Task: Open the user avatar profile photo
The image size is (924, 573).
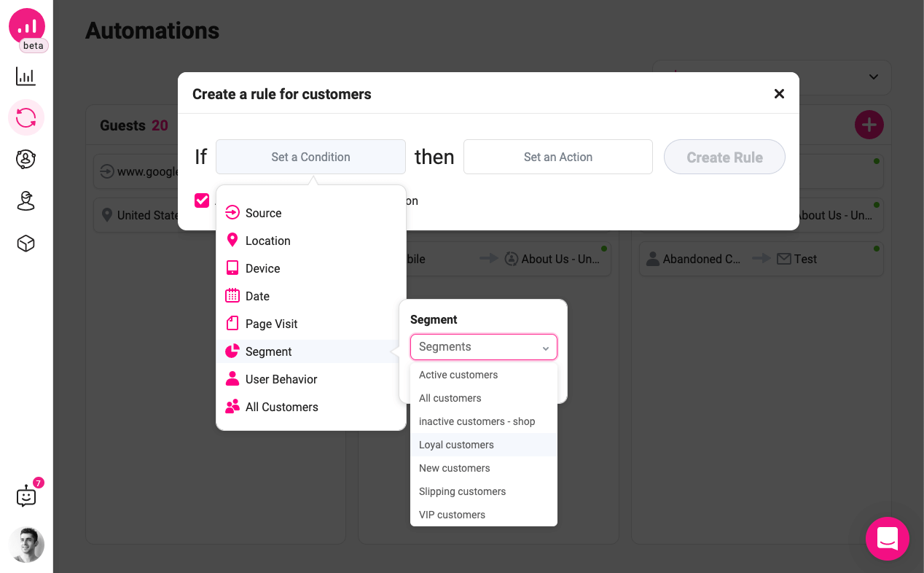Action: click(x=27, y=545)
